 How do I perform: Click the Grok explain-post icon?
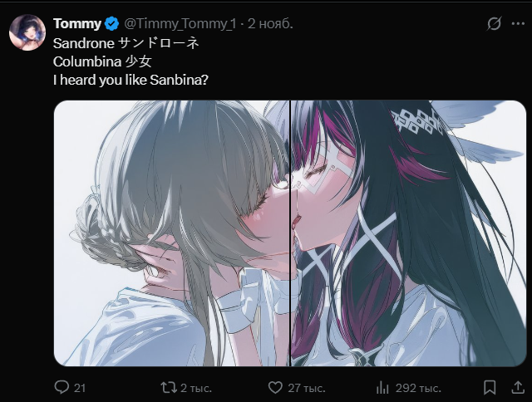pos(494,23)
